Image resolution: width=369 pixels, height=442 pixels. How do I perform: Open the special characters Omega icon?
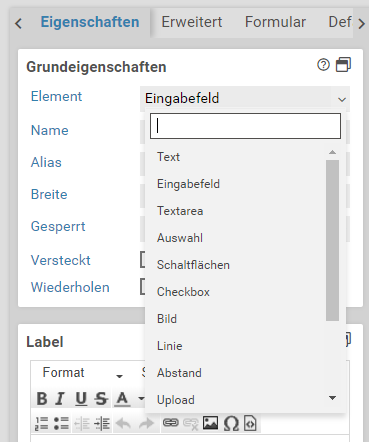coord(231,423)
